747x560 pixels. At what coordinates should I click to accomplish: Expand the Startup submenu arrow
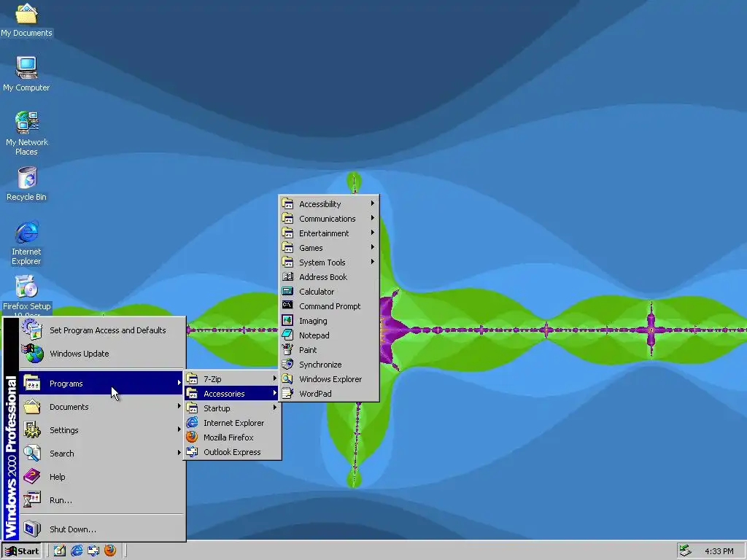click(275, 408)
